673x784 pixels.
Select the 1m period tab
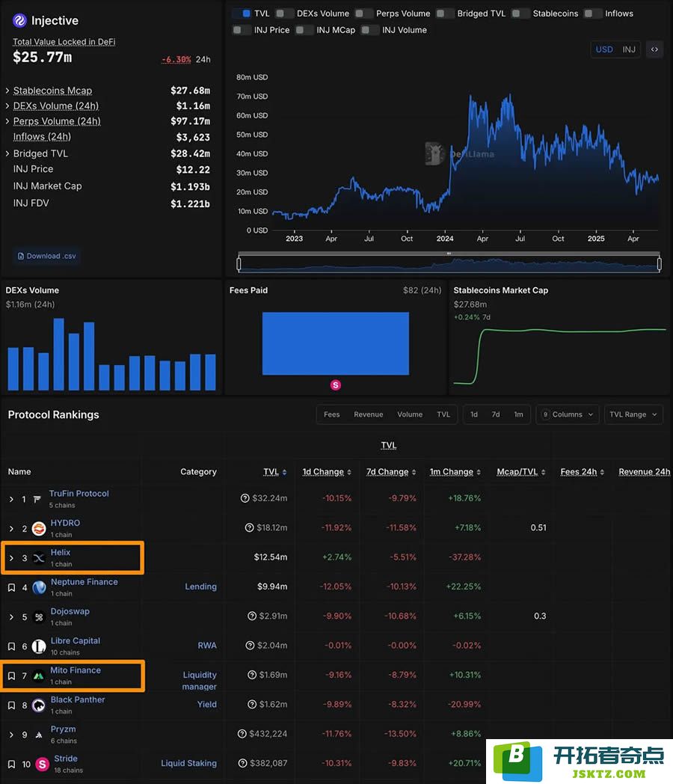[x=519, y=414]
